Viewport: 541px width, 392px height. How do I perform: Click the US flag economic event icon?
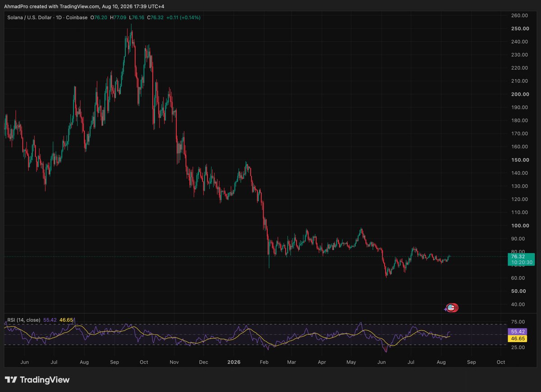pos(451,308)
